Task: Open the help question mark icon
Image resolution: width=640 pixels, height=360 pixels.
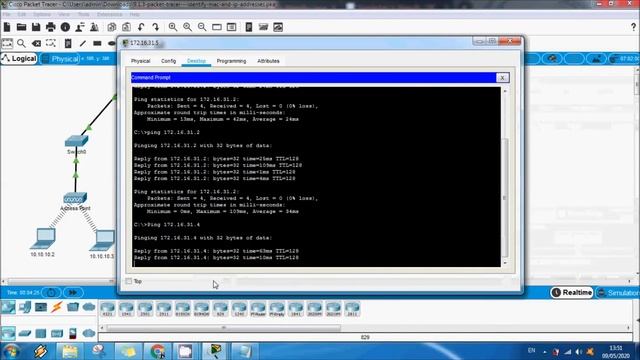Action: 633,27
